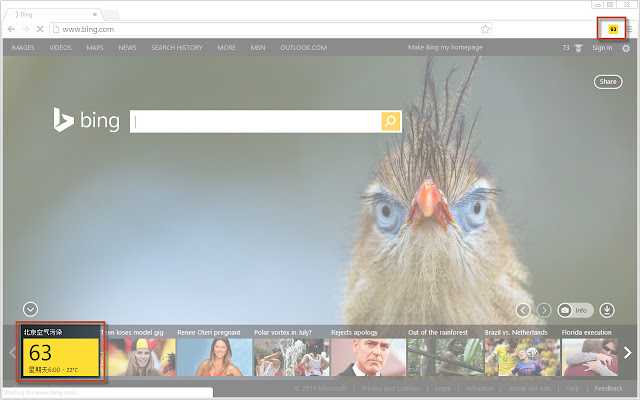This screenshot has height=400, width=640.
Task: Open Brazil vs. Netherlands story
Action: [522, 353]
